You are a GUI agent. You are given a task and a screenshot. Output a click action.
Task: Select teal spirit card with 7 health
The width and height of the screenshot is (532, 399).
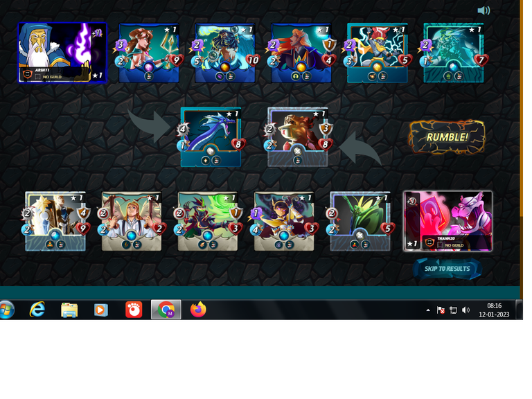tap(454, 53)
